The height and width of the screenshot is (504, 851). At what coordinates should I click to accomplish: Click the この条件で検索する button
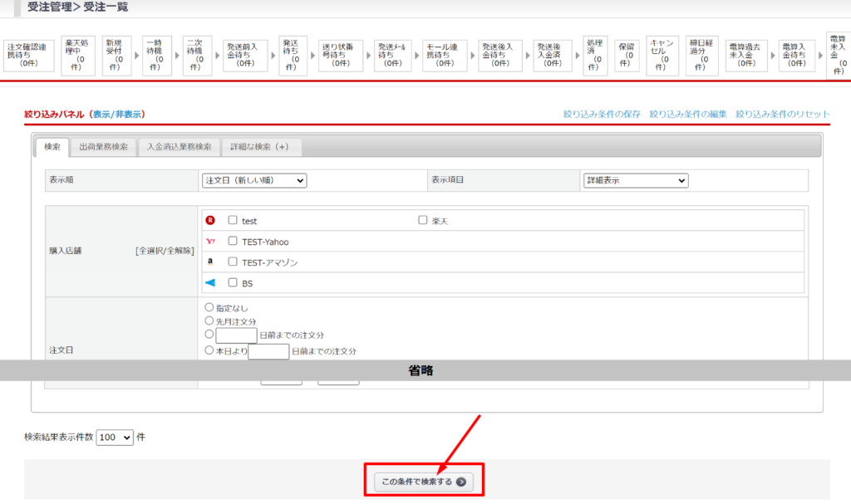click(x=423, y=482)
